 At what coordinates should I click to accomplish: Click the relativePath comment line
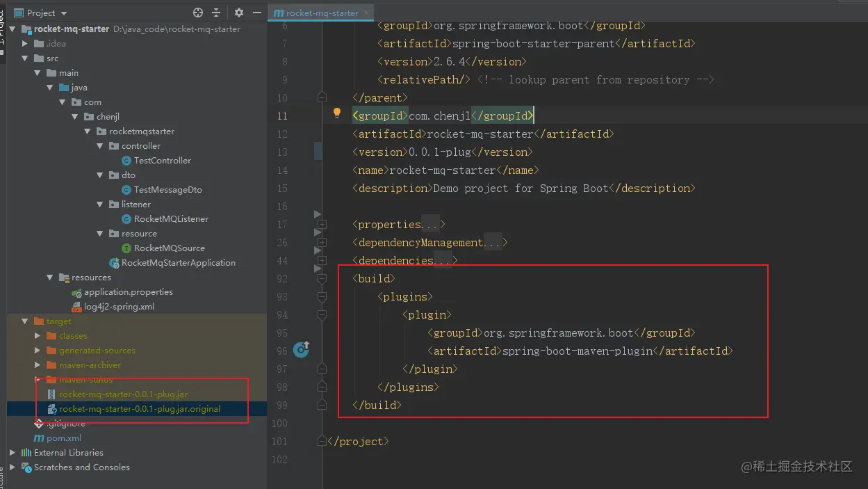coord(546,79)
